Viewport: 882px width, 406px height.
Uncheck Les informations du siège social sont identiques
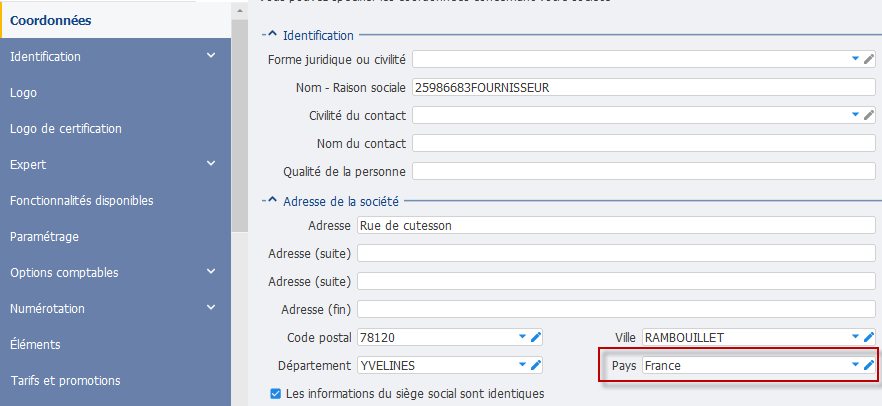tap(276, 394)
